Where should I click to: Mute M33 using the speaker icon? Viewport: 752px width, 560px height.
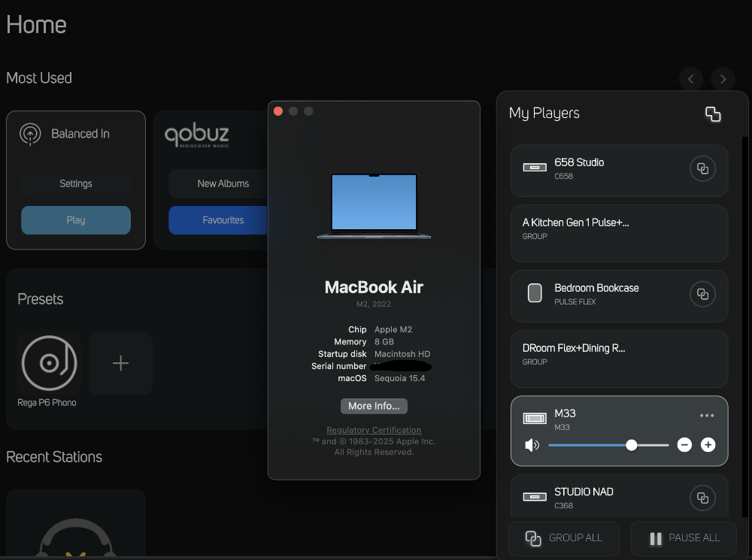(x=532, y=445)
